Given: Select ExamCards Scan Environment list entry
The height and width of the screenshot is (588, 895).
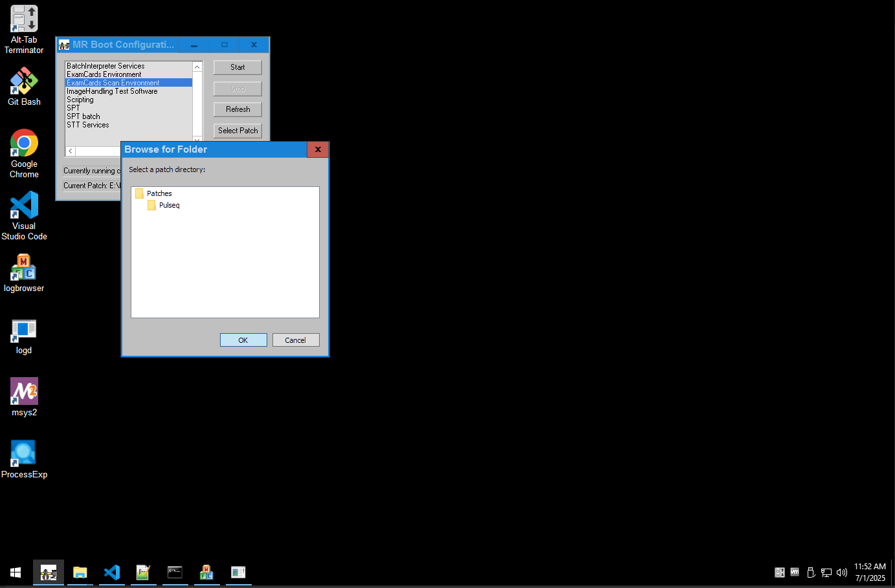Looking at the screenshot, I should (x=129, y=83).
